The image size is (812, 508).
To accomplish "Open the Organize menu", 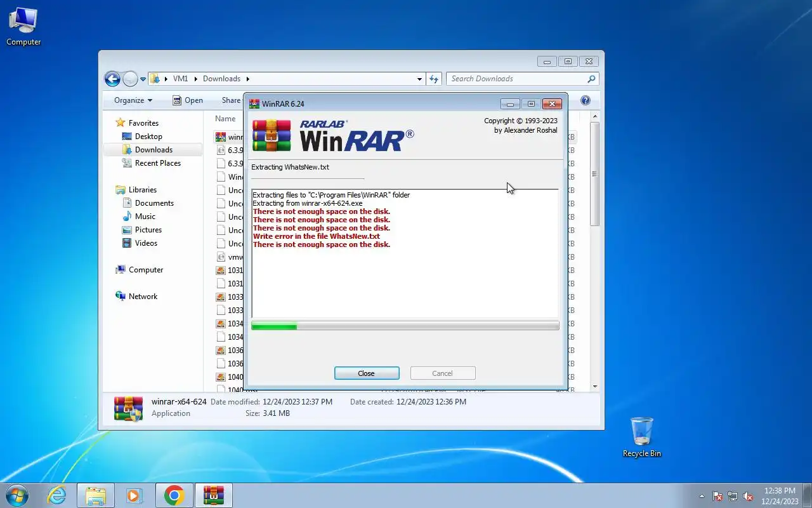I will tap(133, 100).
